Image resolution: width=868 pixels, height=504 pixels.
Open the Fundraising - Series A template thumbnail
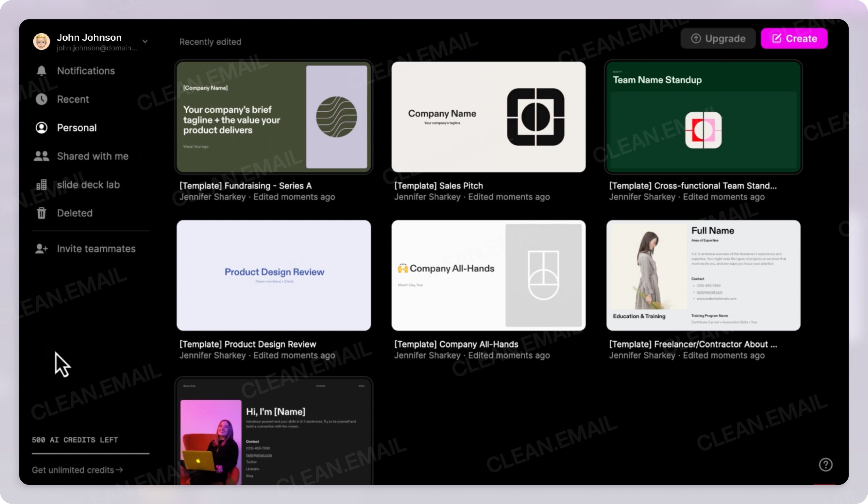coord(273,117)
